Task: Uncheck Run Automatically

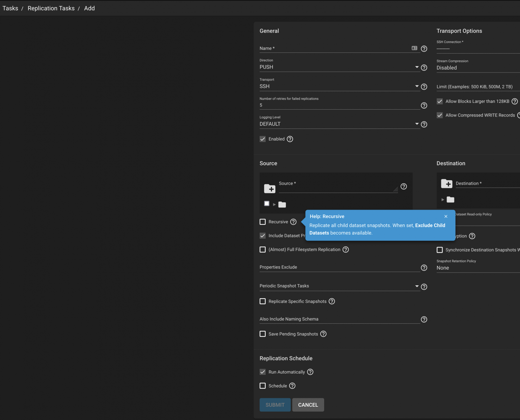Action: pyautogui.click(x=263, y=372)
